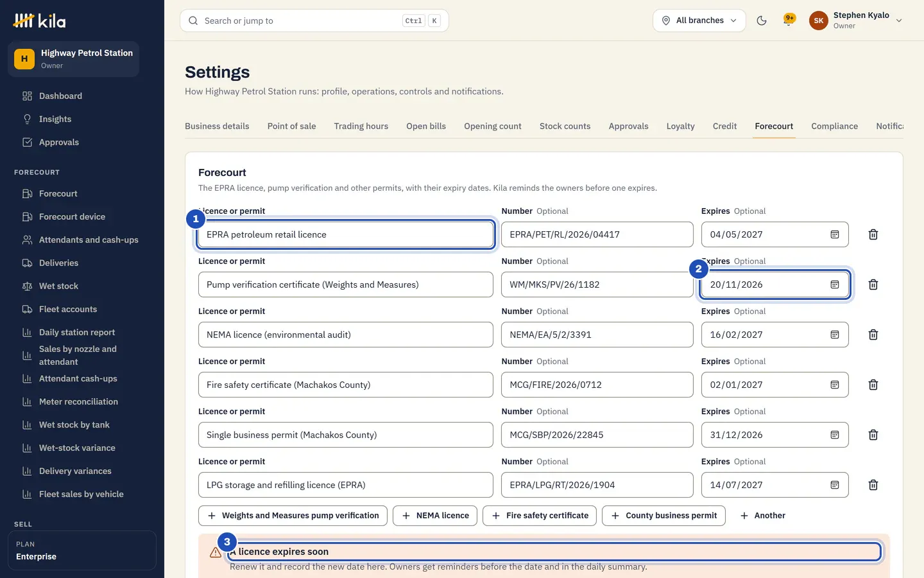The width and height of the screenshot is (924, 578).
Task: Open calendar picker for 31/12/2026 expiry
Action: tap(835, 435)
